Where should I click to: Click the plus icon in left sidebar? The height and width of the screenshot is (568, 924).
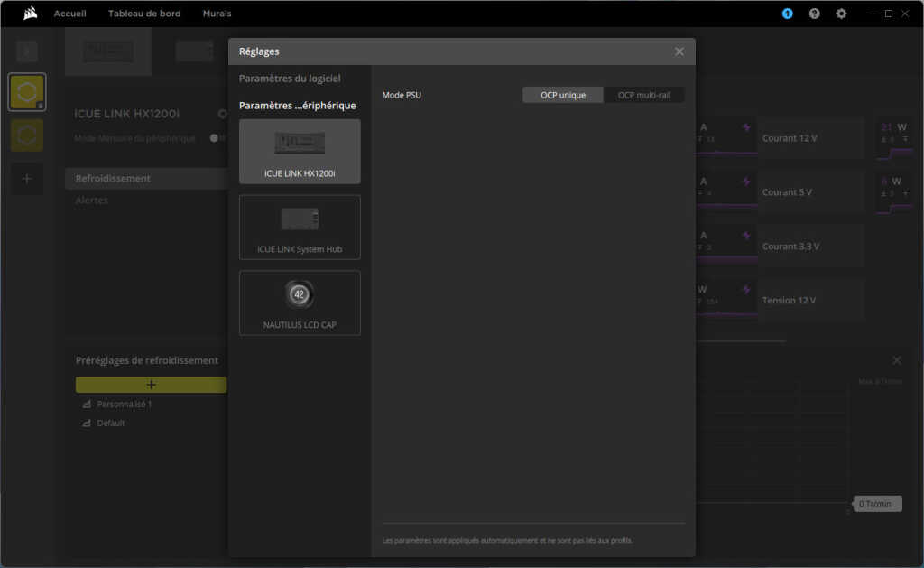26,179
